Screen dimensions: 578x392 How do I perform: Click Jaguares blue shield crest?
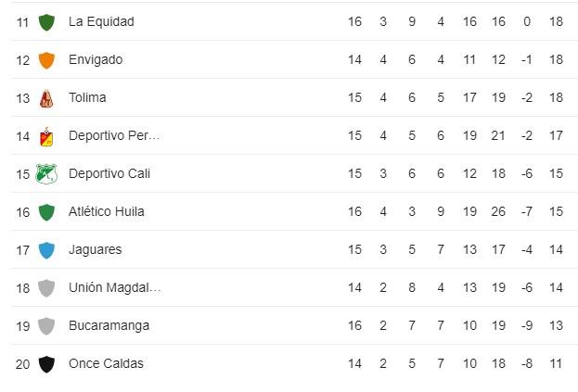coord(46,250)
